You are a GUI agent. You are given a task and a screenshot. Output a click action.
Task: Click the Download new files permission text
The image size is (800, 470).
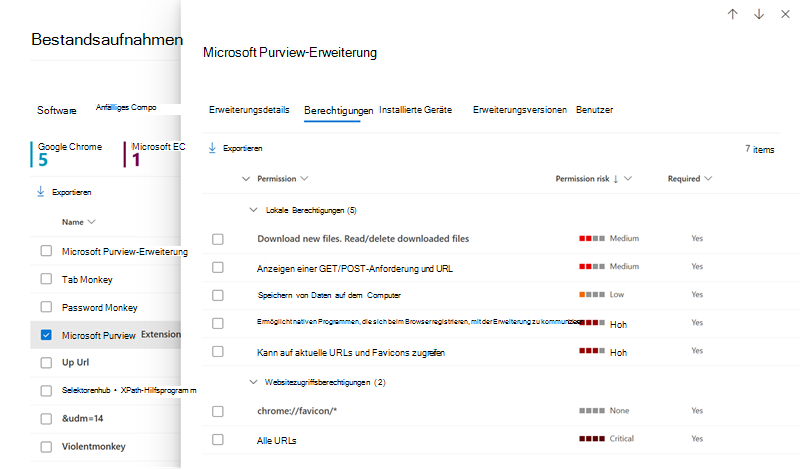pyautogui.click(x=363, y=238)
